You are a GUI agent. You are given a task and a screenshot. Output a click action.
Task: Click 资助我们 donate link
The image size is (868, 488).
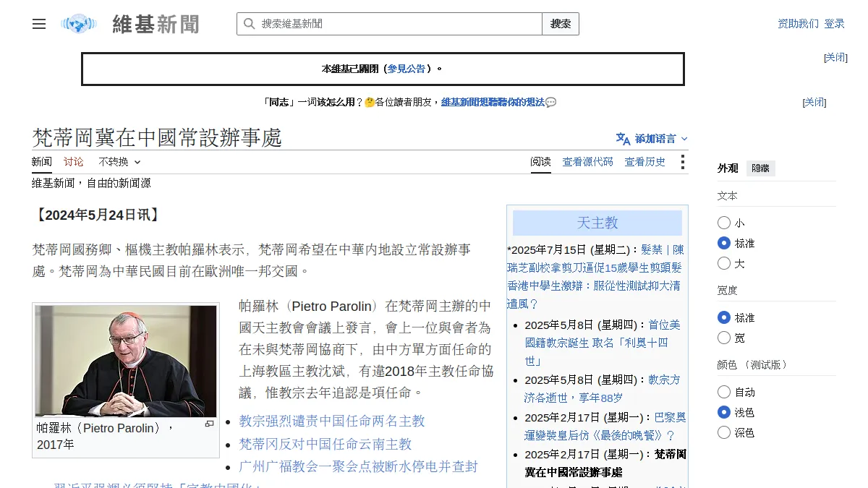[x=799, y=24]
